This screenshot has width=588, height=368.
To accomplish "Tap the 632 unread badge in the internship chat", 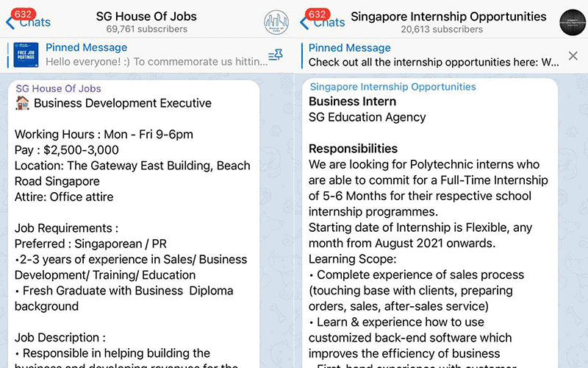I will pyautogui.click(x=318, y=14).
